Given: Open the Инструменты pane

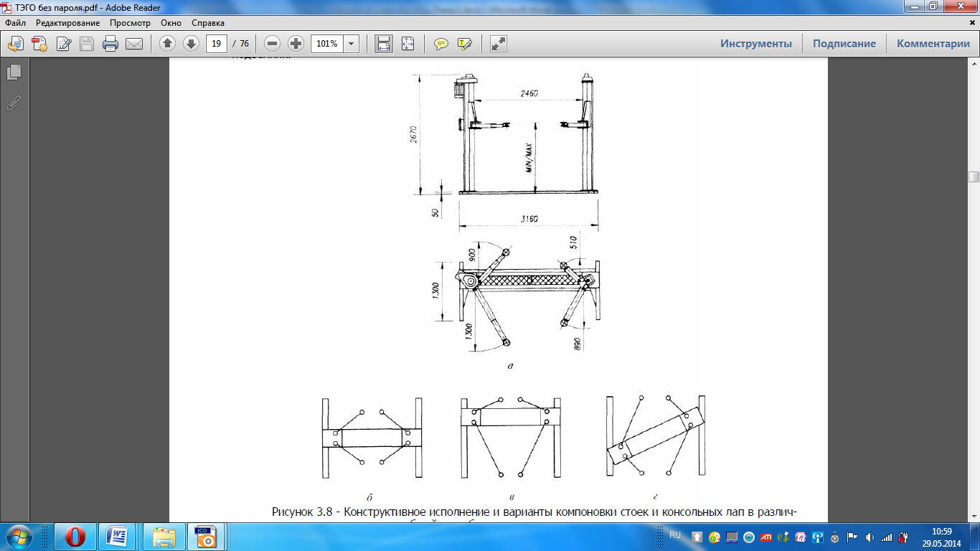Looking at the screenshot, I should coord(756,44).
